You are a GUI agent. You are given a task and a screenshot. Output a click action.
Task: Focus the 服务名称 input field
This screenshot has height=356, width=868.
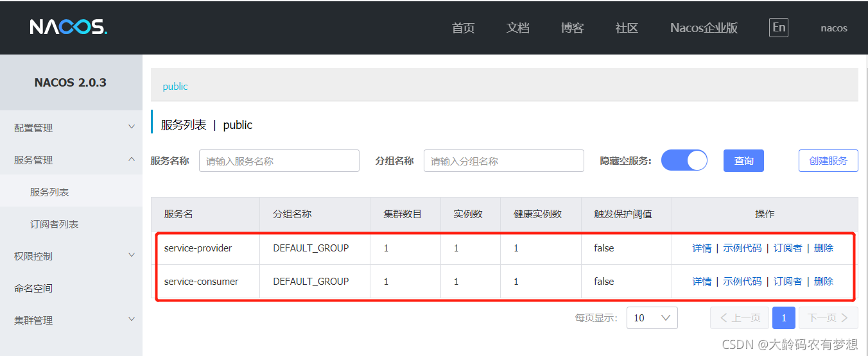point(279,160)
